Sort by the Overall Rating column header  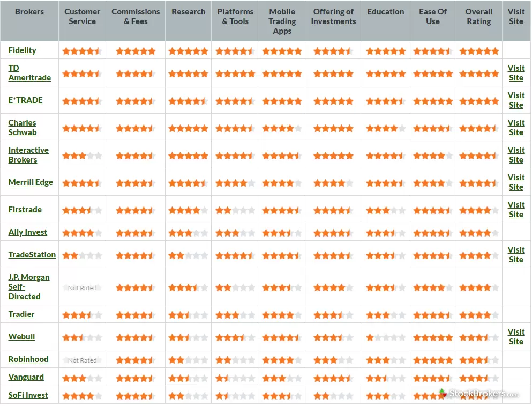coord(478,17)
